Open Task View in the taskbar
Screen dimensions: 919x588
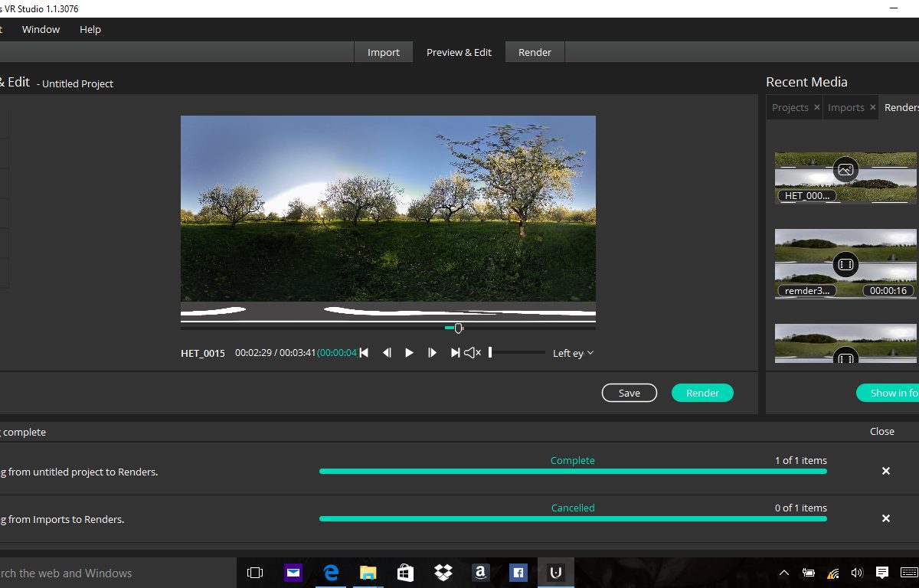coord(255,573)
